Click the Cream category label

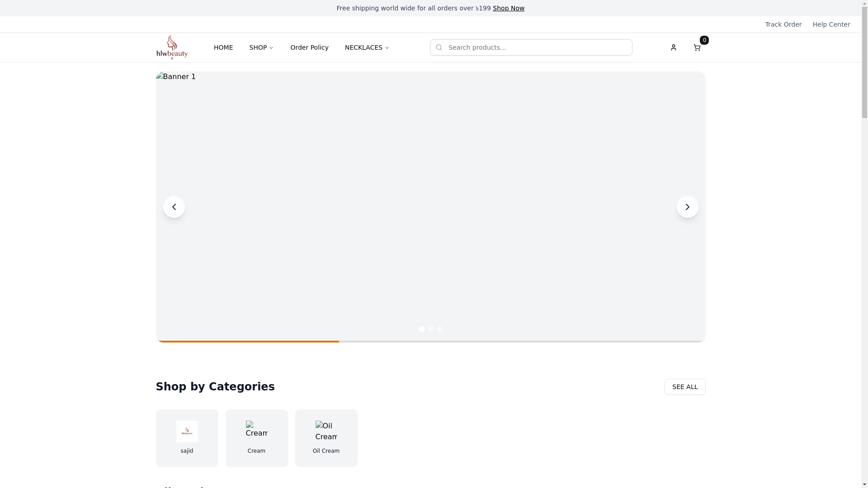(256, 451)
